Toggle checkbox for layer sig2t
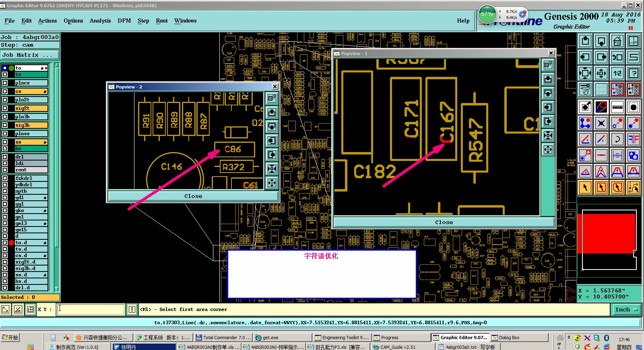Viewport: 644px width, 350px height. point(5,108)
